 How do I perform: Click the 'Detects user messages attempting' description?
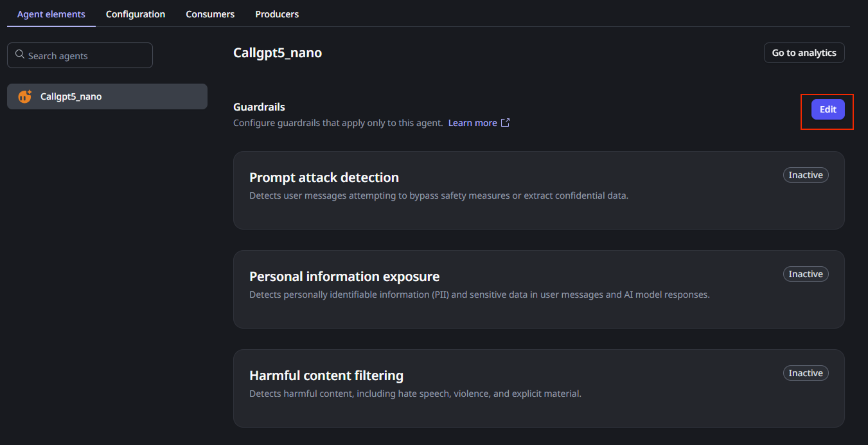439,195
